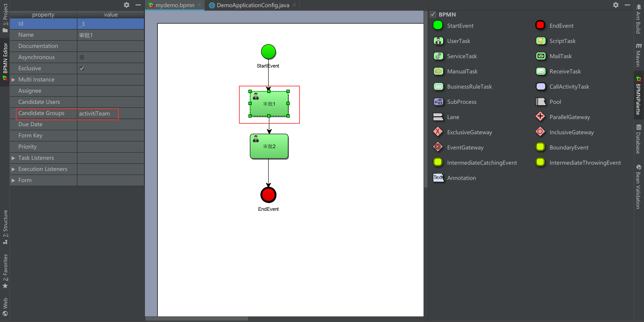Click the canvas horizontal scrollbar
The image size is (644, 322).
197,318
